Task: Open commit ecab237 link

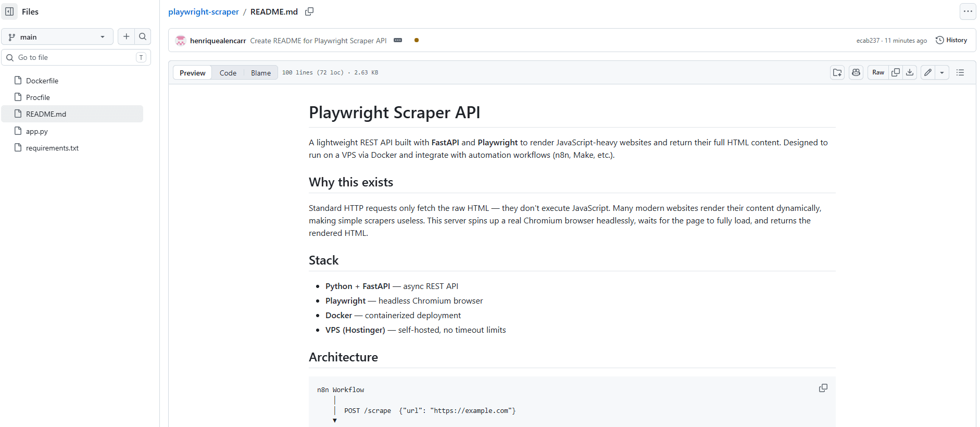Action: [x=868, y=41]
